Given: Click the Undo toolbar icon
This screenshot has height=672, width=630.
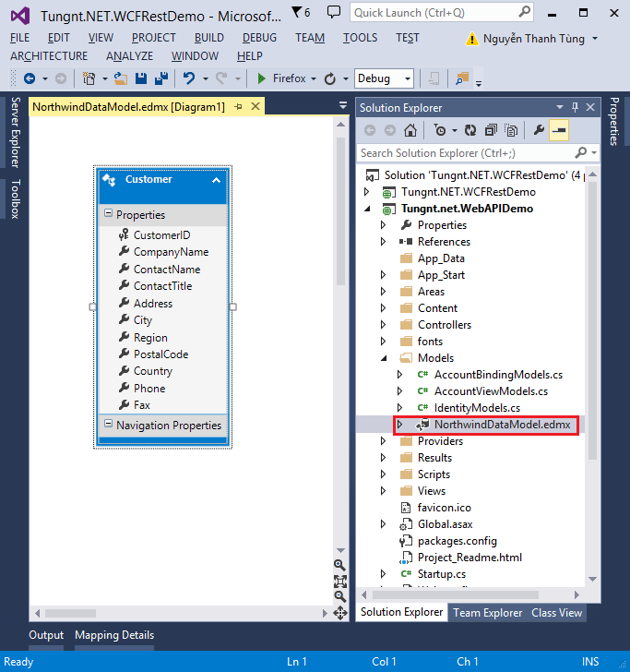Looking at the screenshot, I should [x=189, y=78].
